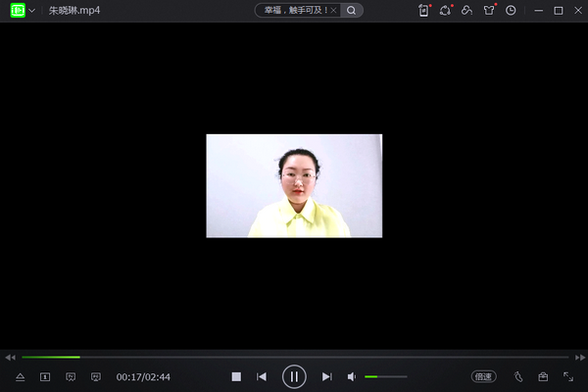This screenshot has width=588, height=392.
Task: Click the rewind arrows left of progress bar
Action: [10, 357]
